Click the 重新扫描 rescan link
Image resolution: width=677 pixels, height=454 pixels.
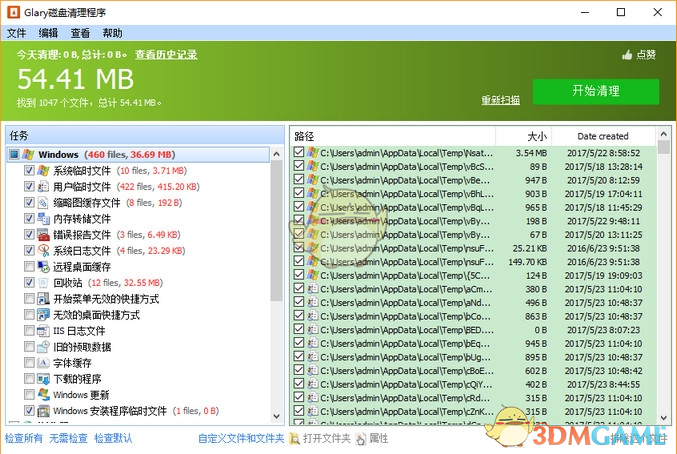pyautogui.click(x=500, y=100)
